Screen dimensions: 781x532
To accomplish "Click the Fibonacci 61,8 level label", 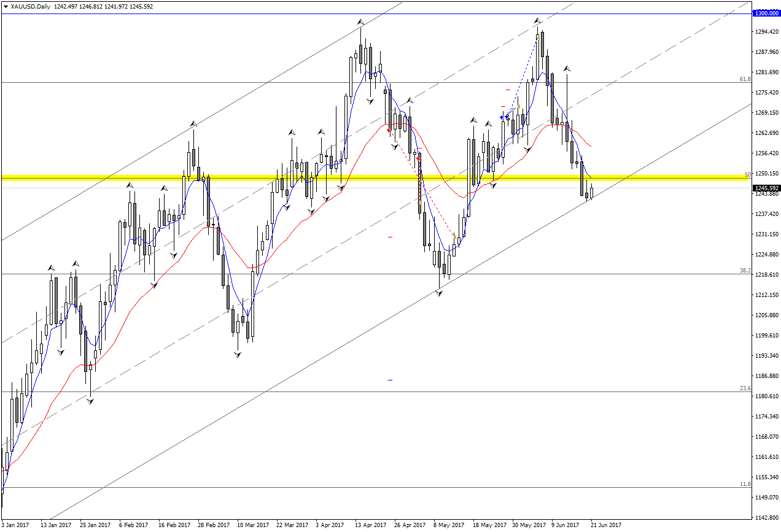I will 745,79.
